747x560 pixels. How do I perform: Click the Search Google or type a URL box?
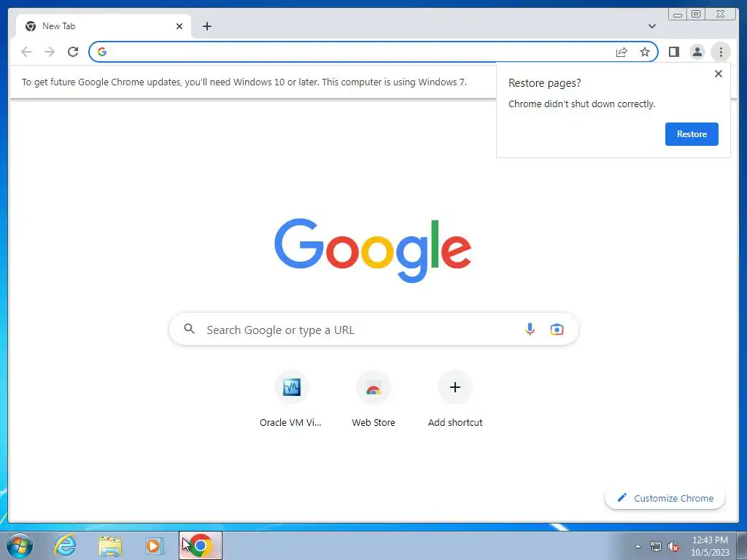pyautogui.click(x=373, y=329)
